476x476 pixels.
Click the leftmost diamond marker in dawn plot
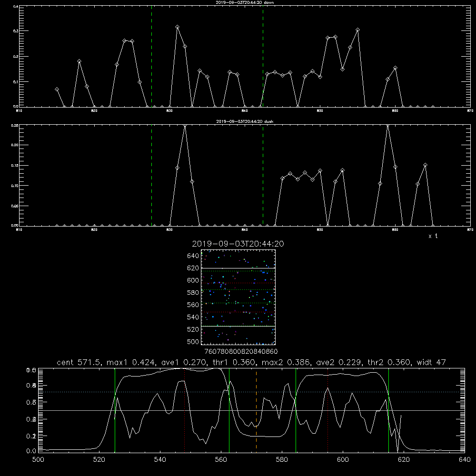pos(57,89)
